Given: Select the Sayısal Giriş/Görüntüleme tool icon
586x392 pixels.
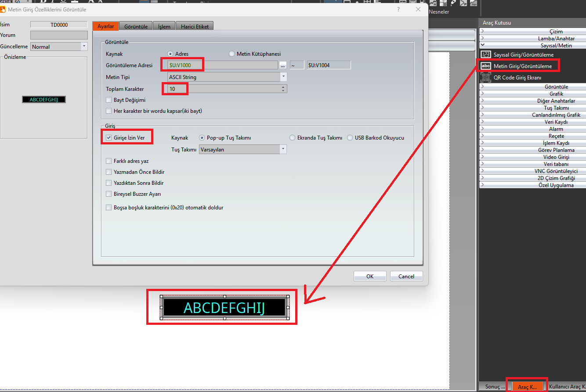Looking at the screenshot, I should pos(485,54).
